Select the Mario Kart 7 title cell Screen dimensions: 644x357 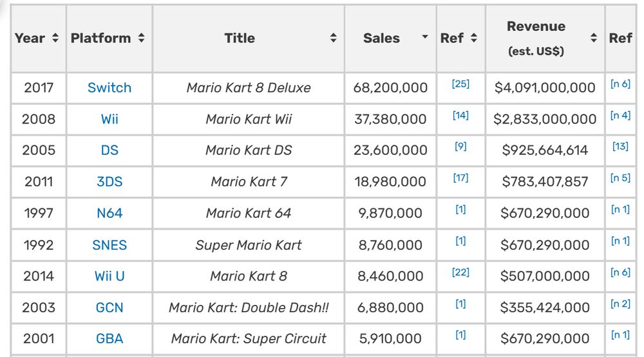(x=249, y=181)
